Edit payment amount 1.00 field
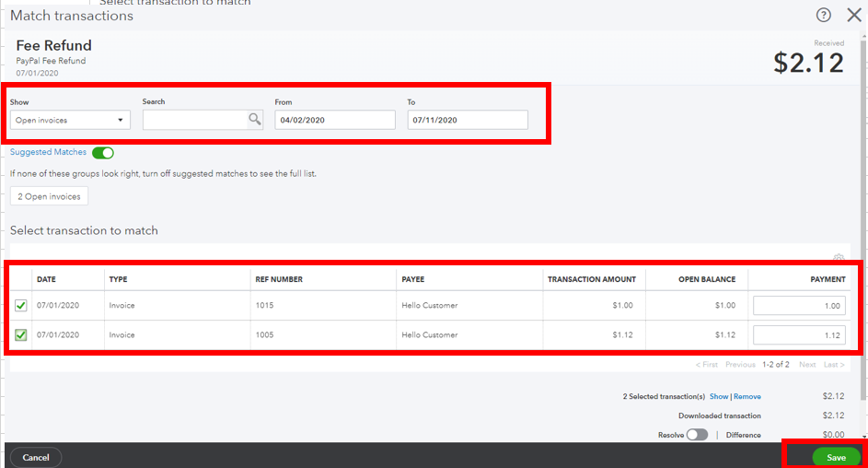Image resolution: width=868 pixels, height=468 pixels. [x=799, y=306]
